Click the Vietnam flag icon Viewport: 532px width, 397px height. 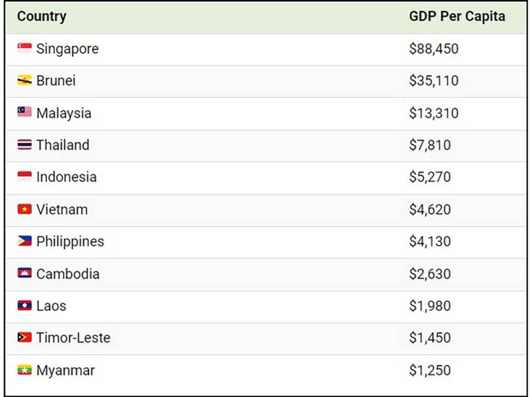[25, 209]
